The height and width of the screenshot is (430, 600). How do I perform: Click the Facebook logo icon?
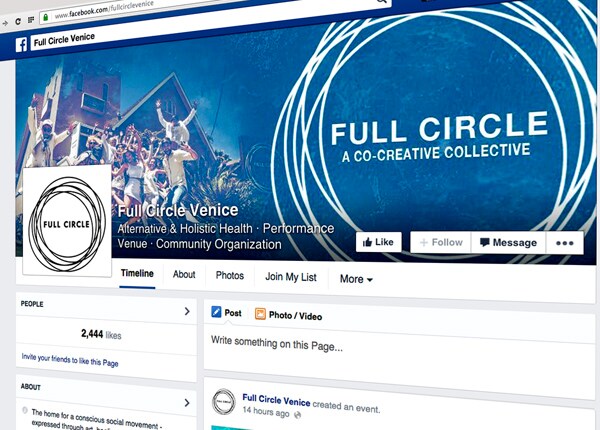tap(21, 45)
